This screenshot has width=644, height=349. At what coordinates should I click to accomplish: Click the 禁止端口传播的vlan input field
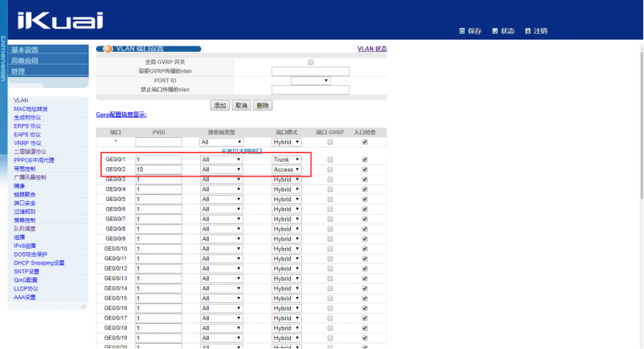[x=311, y=89]
